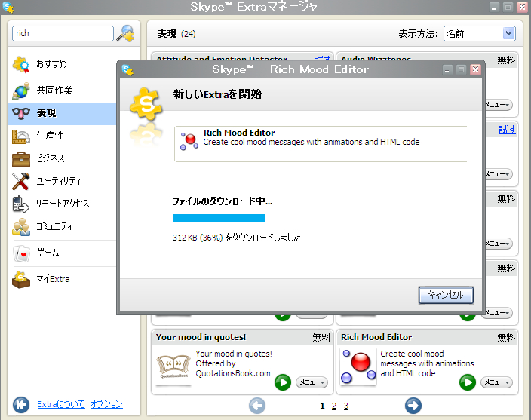Click the Your mood in quotes! book thumbnail
Image resolution: width=531 pixels, height=420 pixels.
pos(173,367)
